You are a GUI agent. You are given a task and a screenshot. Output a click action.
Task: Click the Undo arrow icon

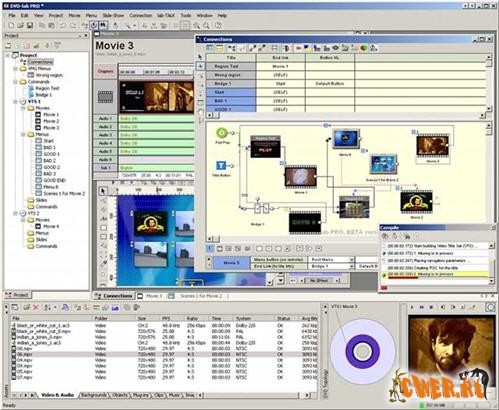[x=63, y=25]
